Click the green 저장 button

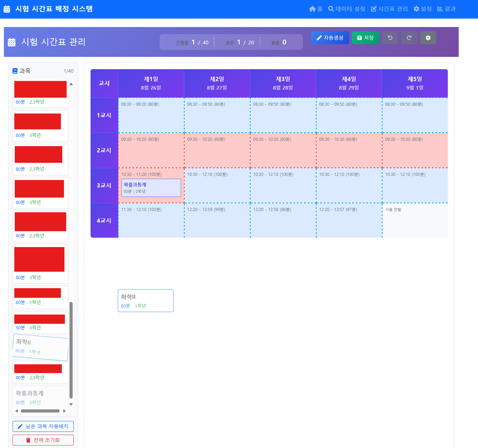click(365, 38)
